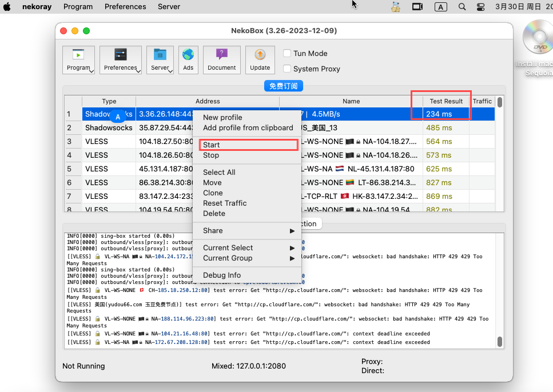553x392 pixels.
Task: Open the Program toolbar button
Action: [78, 59]
